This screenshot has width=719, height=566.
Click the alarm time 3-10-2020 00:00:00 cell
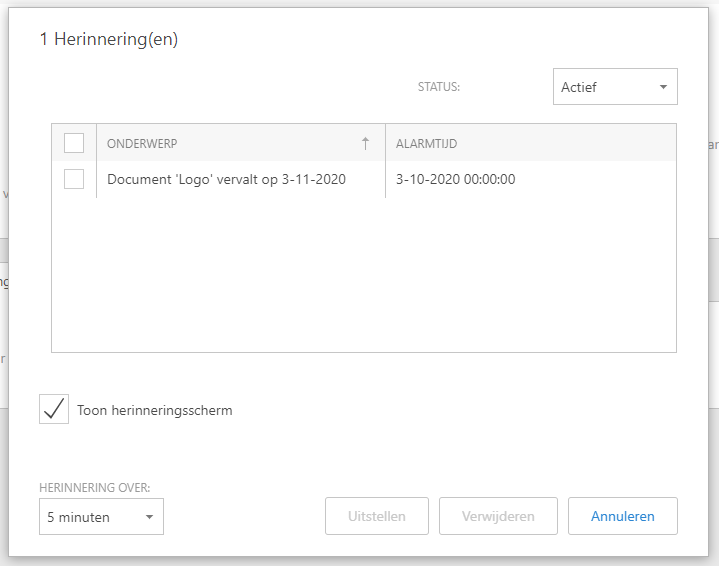[x=455, y=180]
